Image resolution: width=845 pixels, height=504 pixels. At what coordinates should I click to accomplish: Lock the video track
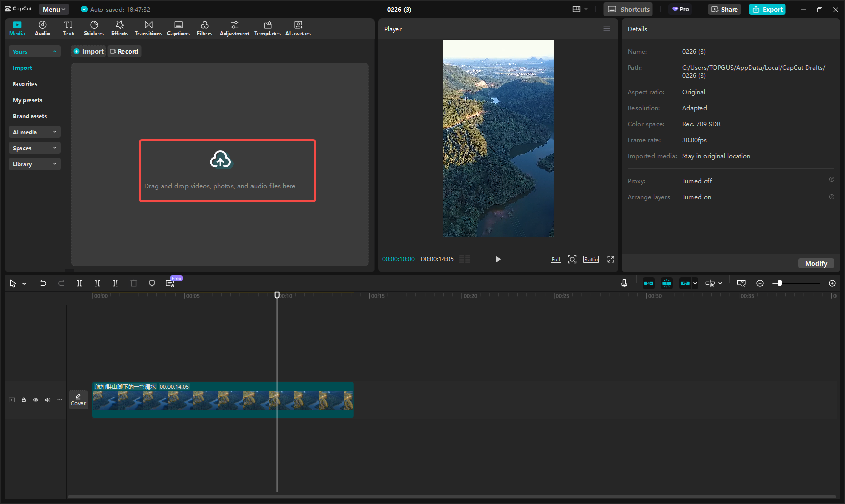(23, 400)
